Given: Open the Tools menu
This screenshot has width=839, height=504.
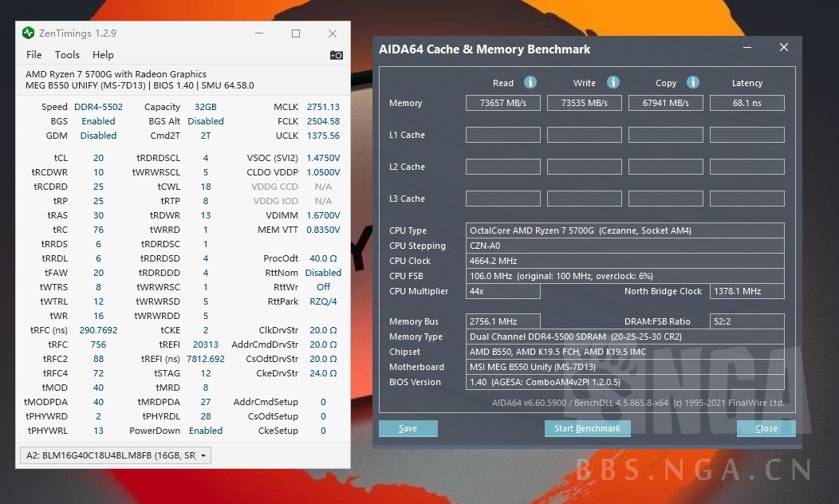Looking at the screenshot, I should [67, 54].
